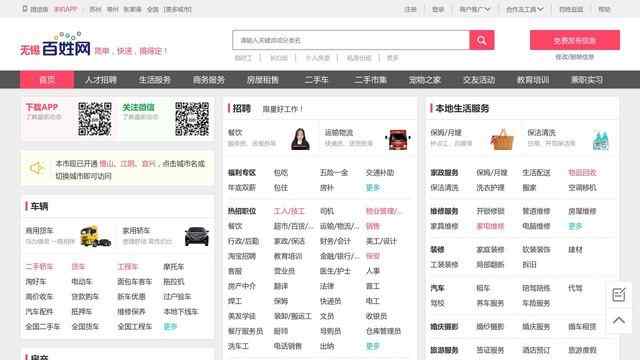The image size is (640, 360).
Task: Click the back-to-top arrow icon
Action: (619, 320)
